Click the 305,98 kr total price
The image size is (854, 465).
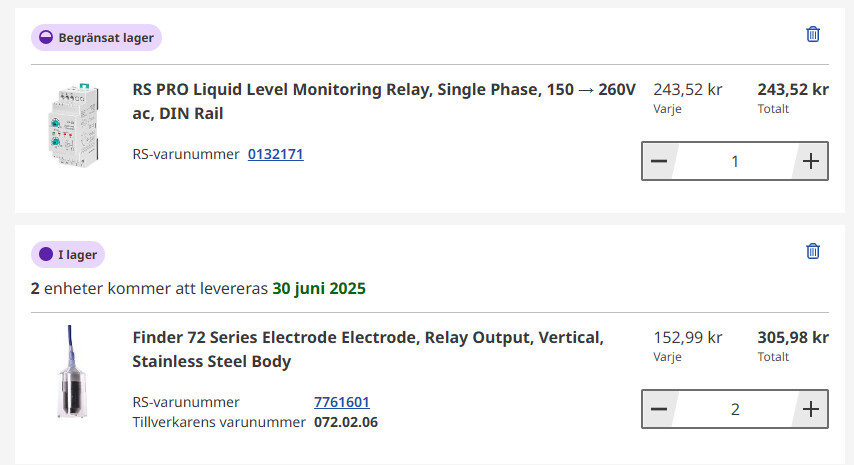793,337
